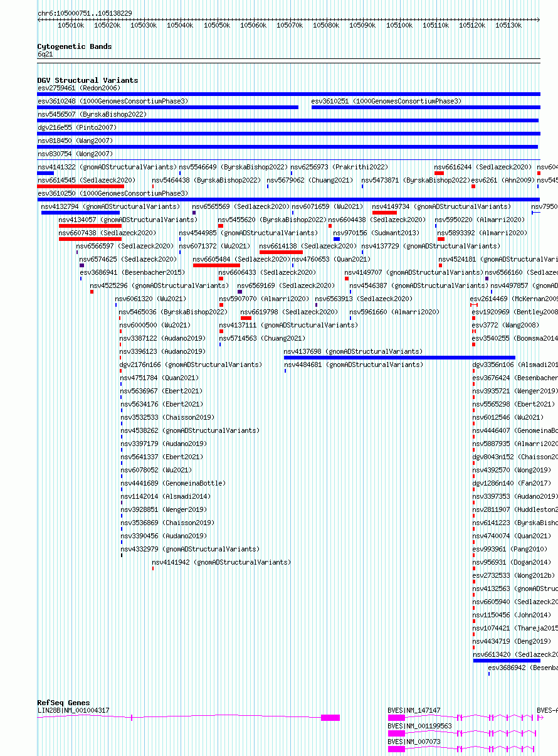Viewport: 558px width, 756px height.
Task: Select nsv6061320 (Wu2021) variant
Action: click(x=150, y=299)
